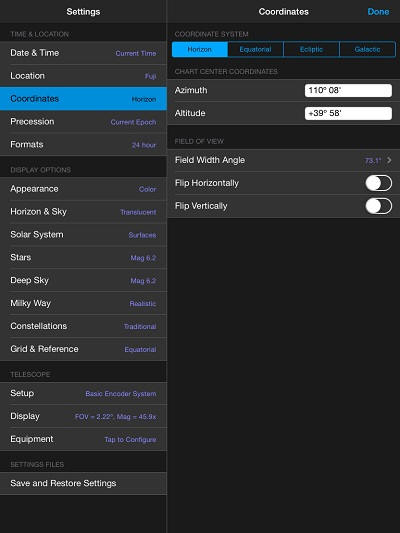Viewport: 400px width, 533px height.
Task: Switch to Ecliptic coordinate system
Action: pos(311,49)
